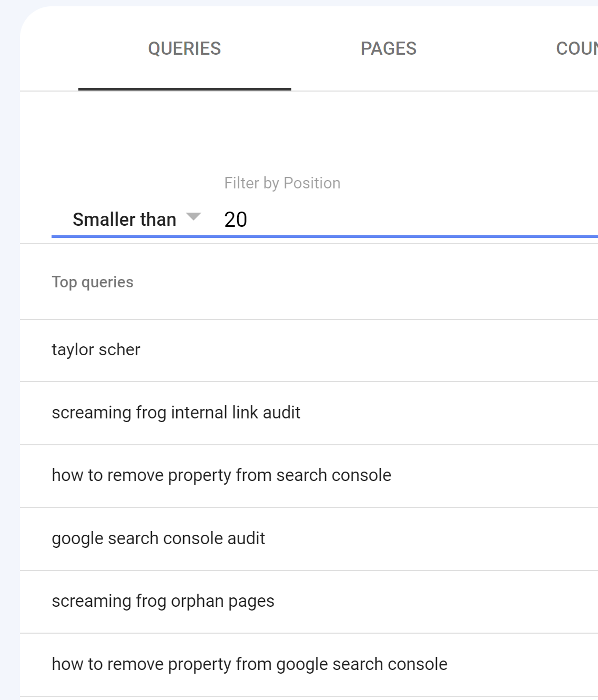Choose 'how to remove property from search console'
Screen dimensions: 598x700
coord(221,475)
